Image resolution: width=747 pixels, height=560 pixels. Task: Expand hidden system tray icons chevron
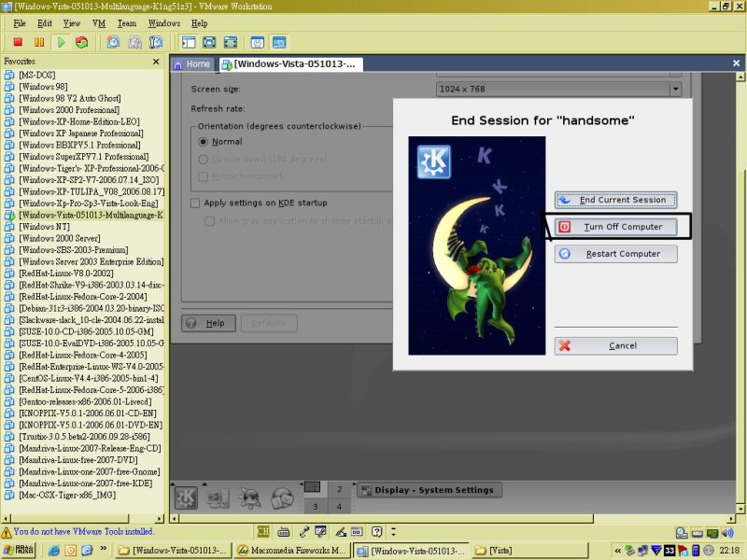pos(617,551)
